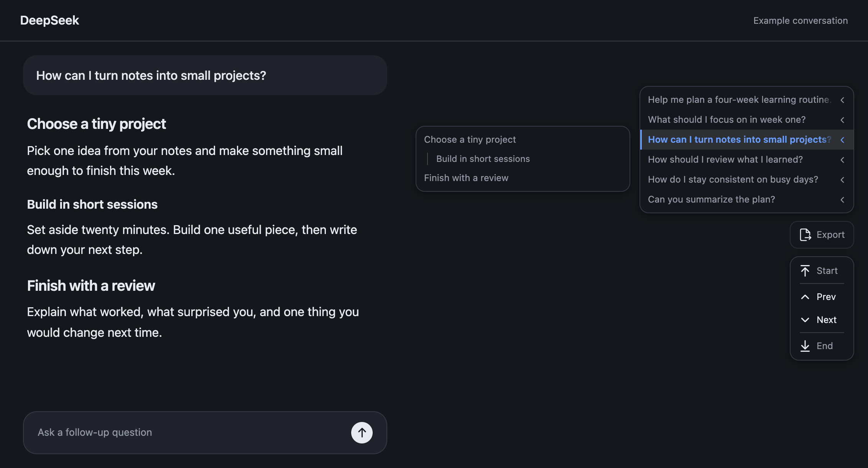Click the Start arrow-to-top icon
This screenshot has width=868, height=468.
coord(805,271)
